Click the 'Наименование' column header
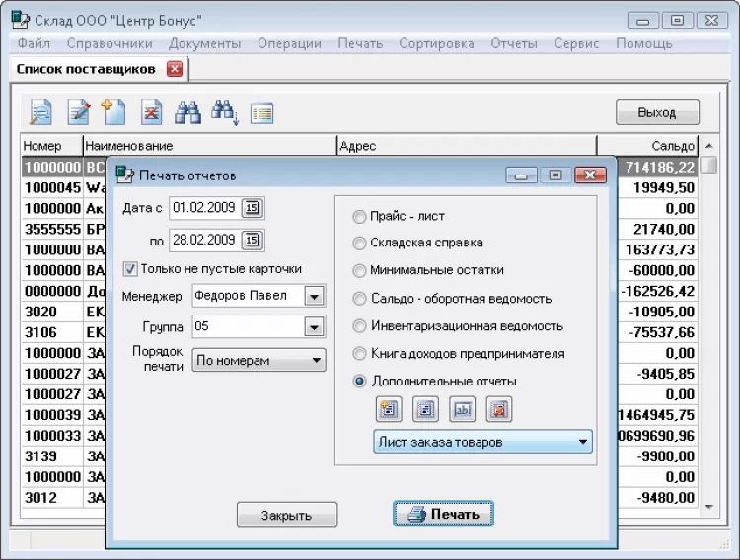 point(210,146)
